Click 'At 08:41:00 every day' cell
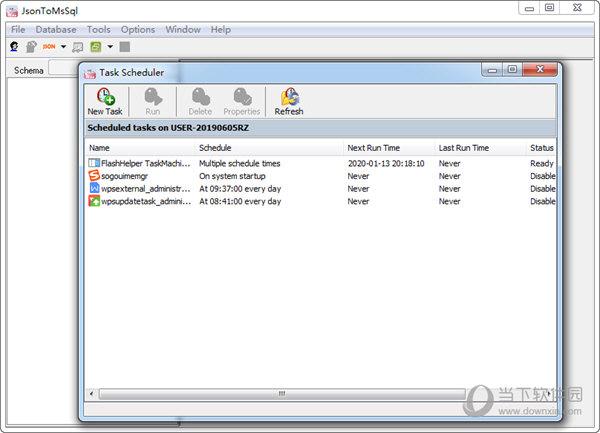The image size is (600, 433). coord(240,201)
